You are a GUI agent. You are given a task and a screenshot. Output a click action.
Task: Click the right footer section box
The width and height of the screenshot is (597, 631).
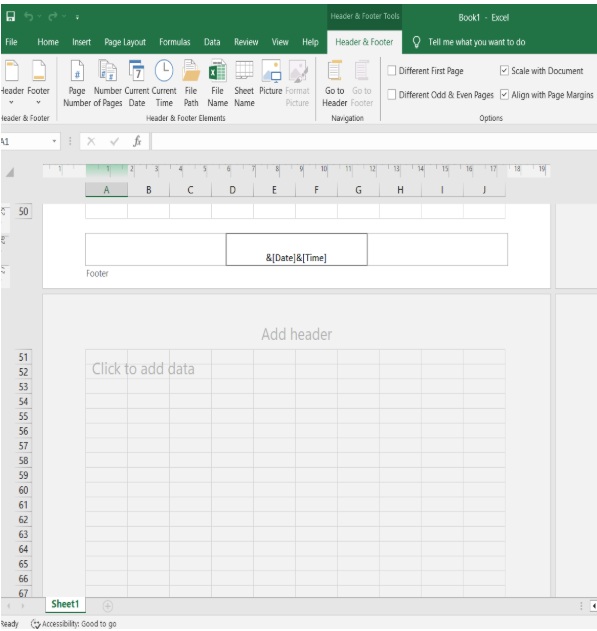(437, 250)
